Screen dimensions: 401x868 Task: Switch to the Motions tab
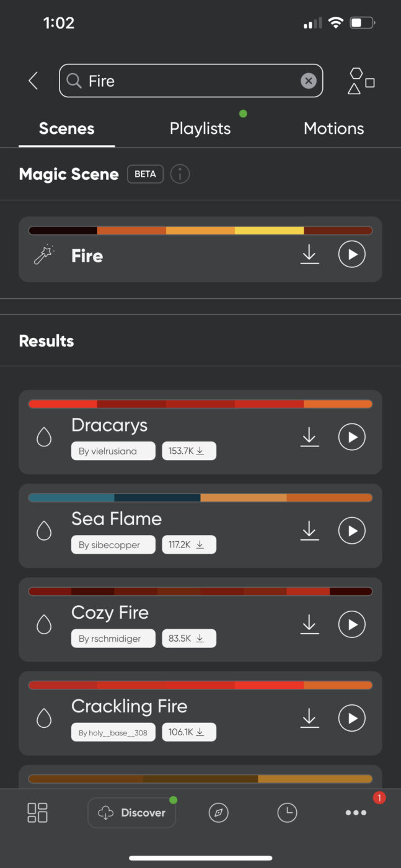tap(333, 128)
